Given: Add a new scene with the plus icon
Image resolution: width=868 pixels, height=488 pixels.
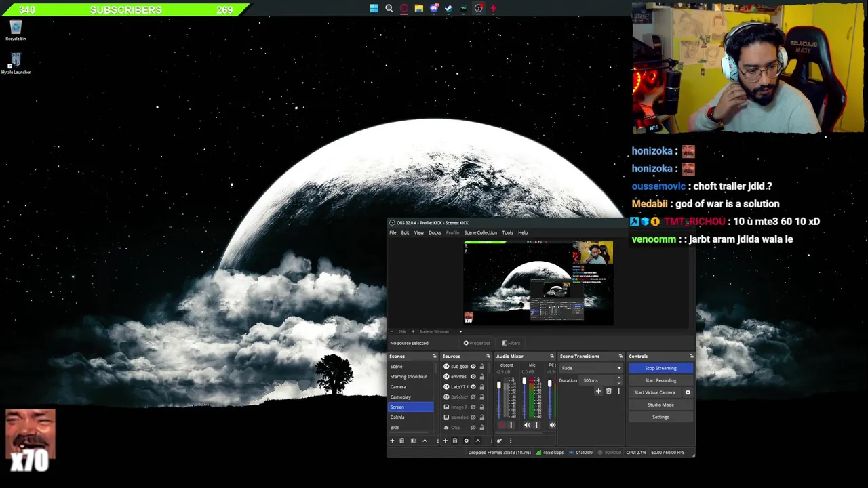Looking at the screenshot, I should pos(392,441).
